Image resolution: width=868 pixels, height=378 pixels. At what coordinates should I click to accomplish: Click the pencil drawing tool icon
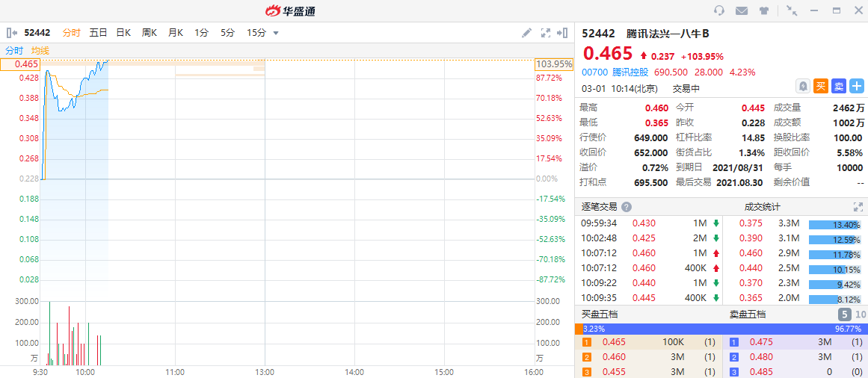pos(526,33)
